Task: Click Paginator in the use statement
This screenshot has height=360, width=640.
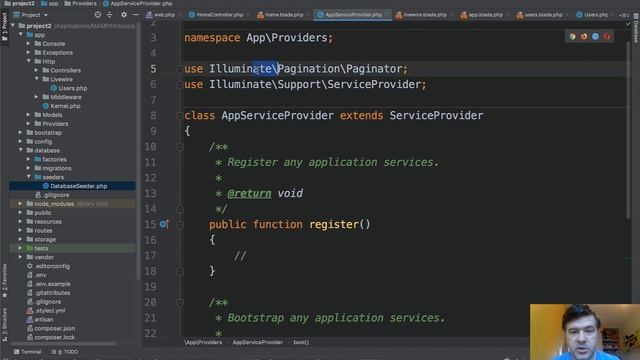Action: point(374,69)
